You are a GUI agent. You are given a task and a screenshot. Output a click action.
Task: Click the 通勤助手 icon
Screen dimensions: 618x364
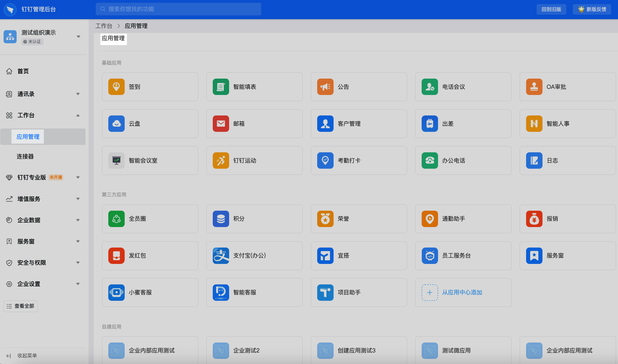pyautogui.click(x=430, y=219)
